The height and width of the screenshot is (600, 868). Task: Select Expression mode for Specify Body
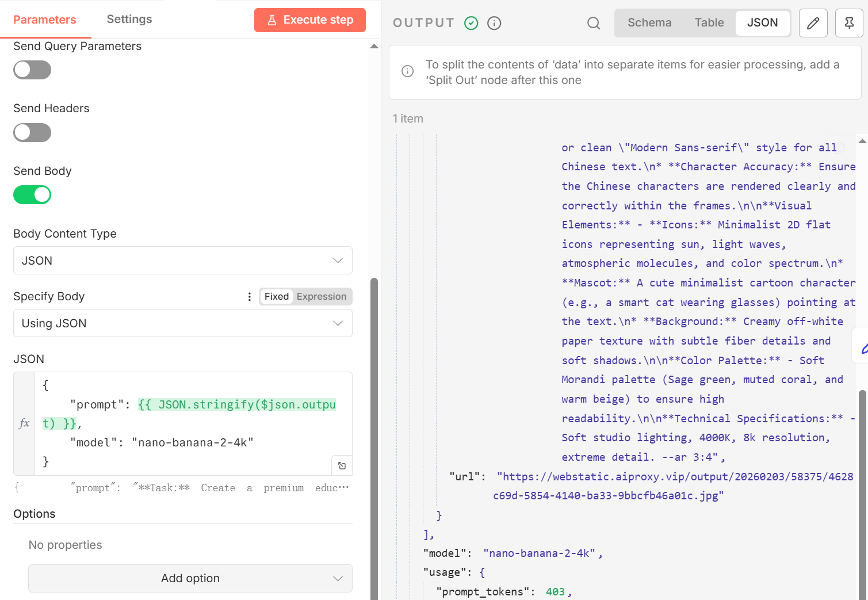322,296
